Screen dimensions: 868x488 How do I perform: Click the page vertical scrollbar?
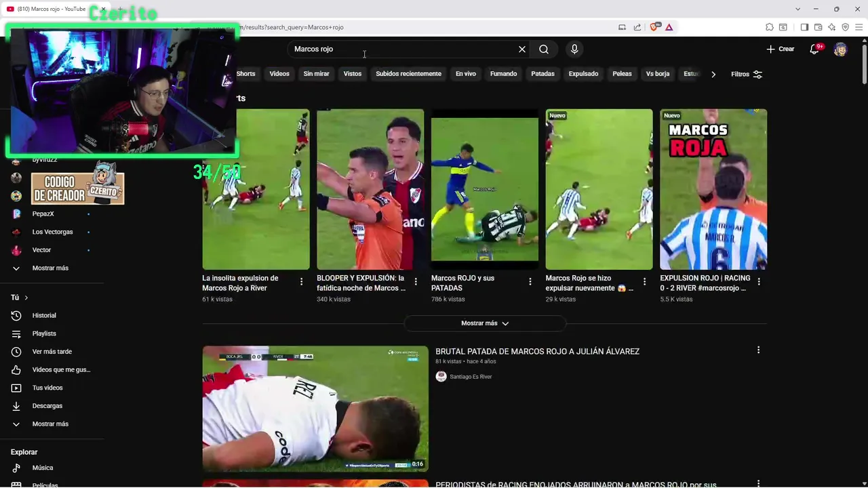(863, 64)
